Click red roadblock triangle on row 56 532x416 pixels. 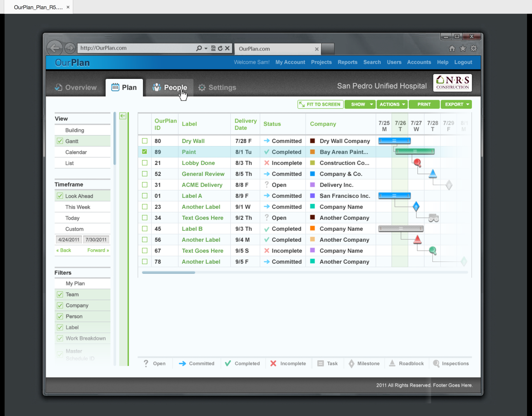pyautogui.click(x=417, y=239)
